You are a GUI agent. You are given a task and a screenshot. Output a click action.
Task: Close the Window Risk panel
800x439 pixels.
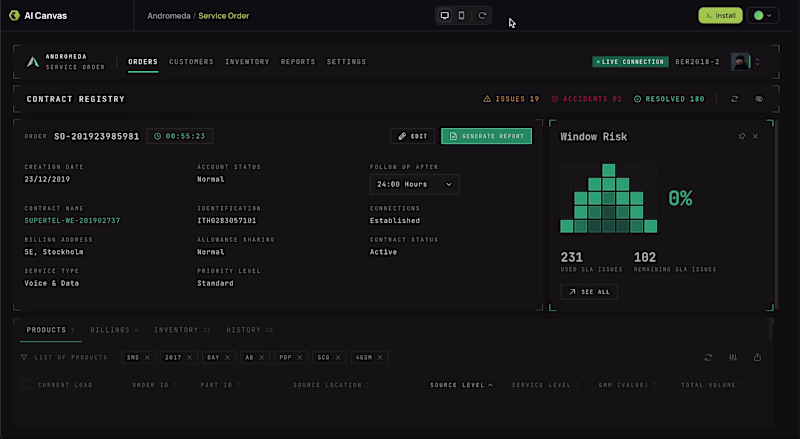[x=756, y=136]
